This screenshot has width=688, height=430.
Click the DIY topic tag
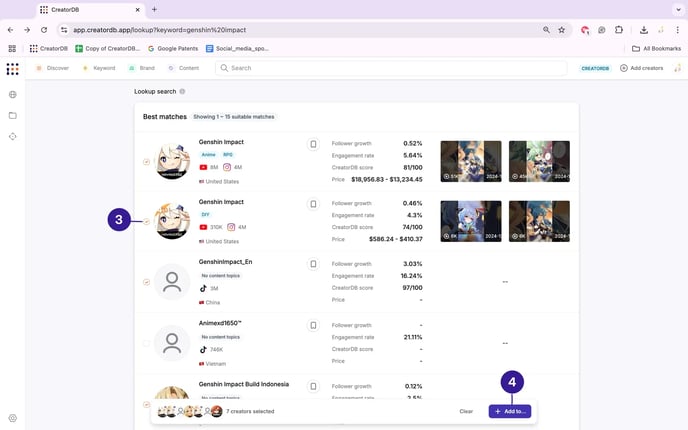[x=205, y=215]
